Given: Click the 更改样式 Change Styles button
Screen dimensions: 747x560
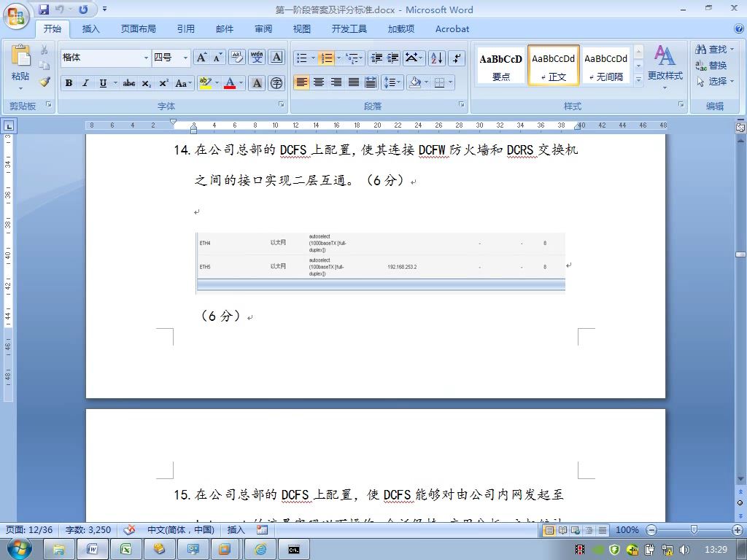Looking at the screenshot, I should pos(665,66).
